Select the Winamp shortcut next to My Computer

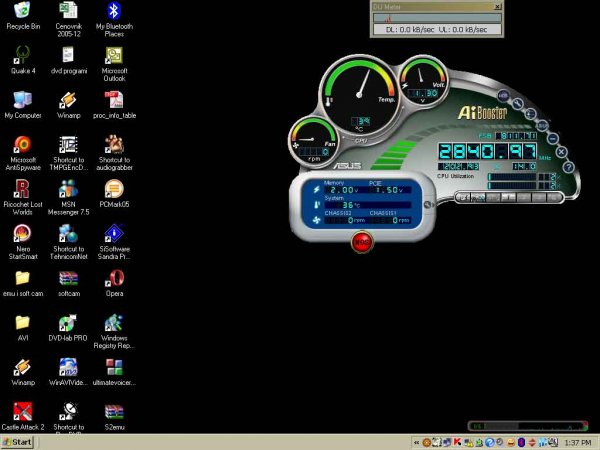click(69, 104)
